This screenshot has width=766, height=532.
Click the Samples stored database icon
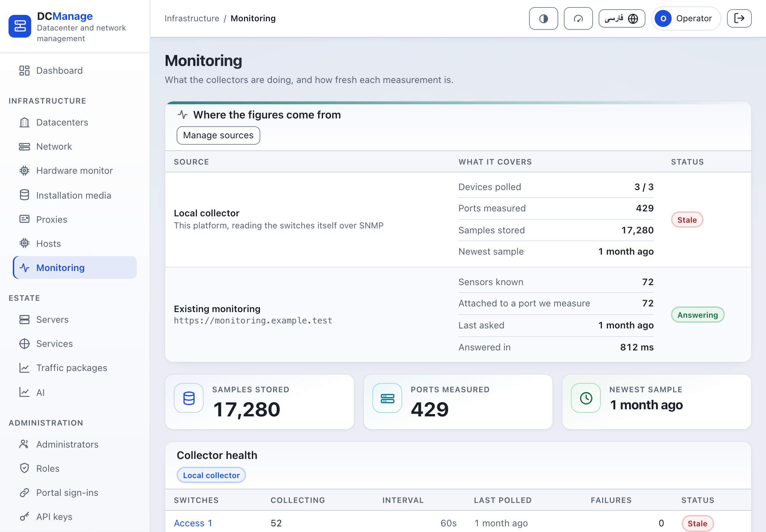click(x=189, y=398)
